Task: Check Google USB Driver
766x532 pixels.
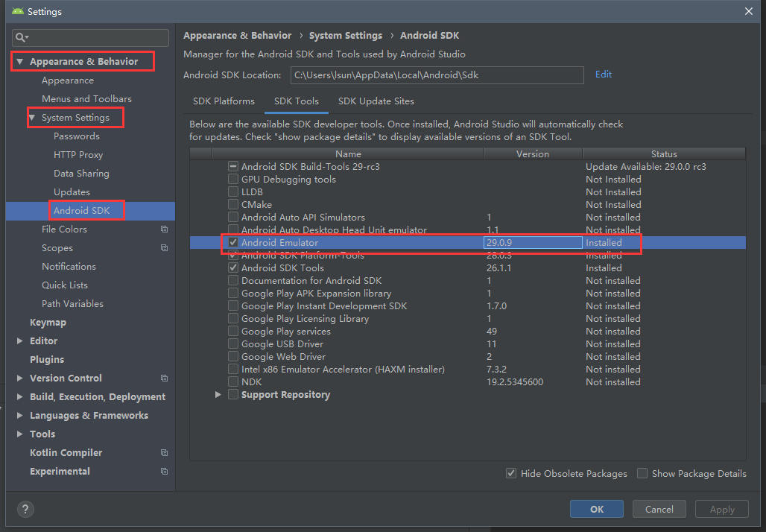Action: (233, 344)
